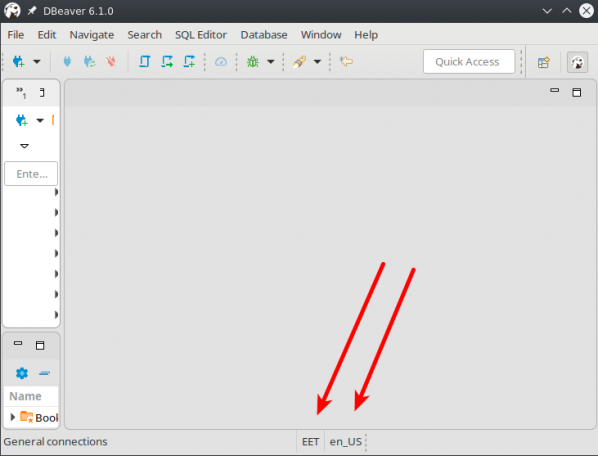Open the blue gear configuration icon
Screen dimensions: 598x456
(x=22, y=373)
